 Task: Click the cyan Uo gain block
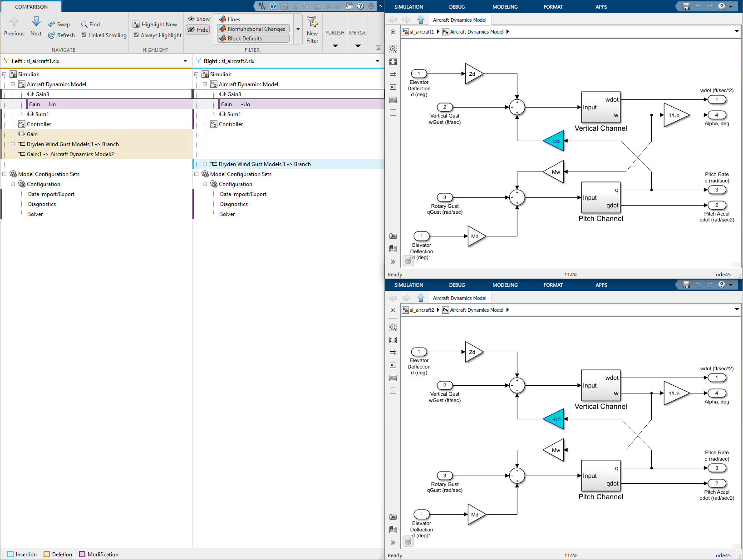pyautogui.click(x=555, y=141)
